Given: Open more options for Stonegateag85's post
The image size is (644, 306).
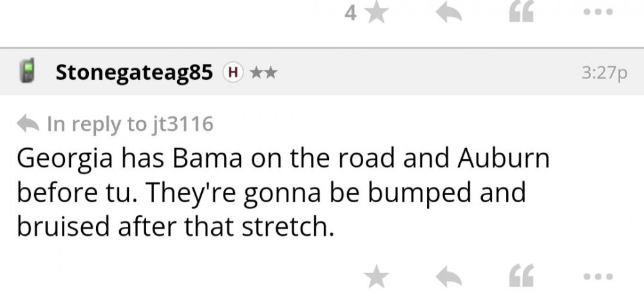Looking at the screenshot, I should click(598, 277).
